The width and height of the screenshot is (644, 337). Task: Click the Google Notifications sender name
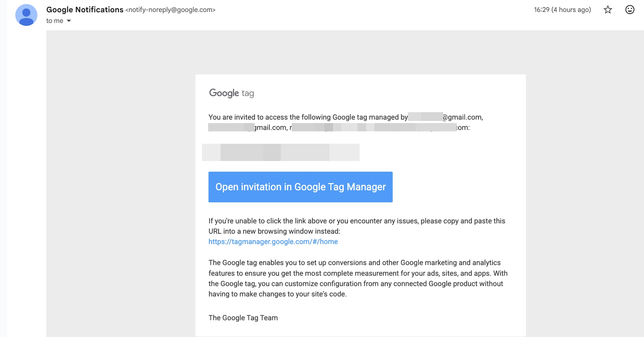click(85, 10)
